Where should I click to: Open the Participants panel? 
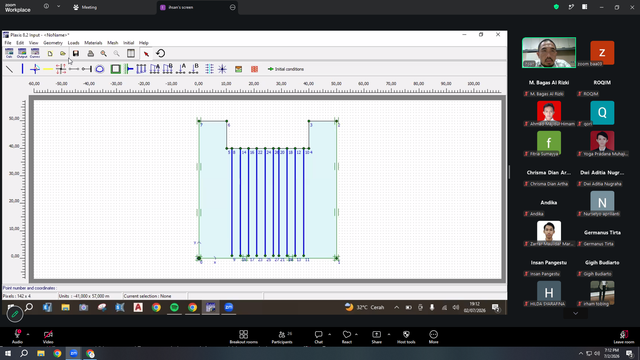(282, 337)
